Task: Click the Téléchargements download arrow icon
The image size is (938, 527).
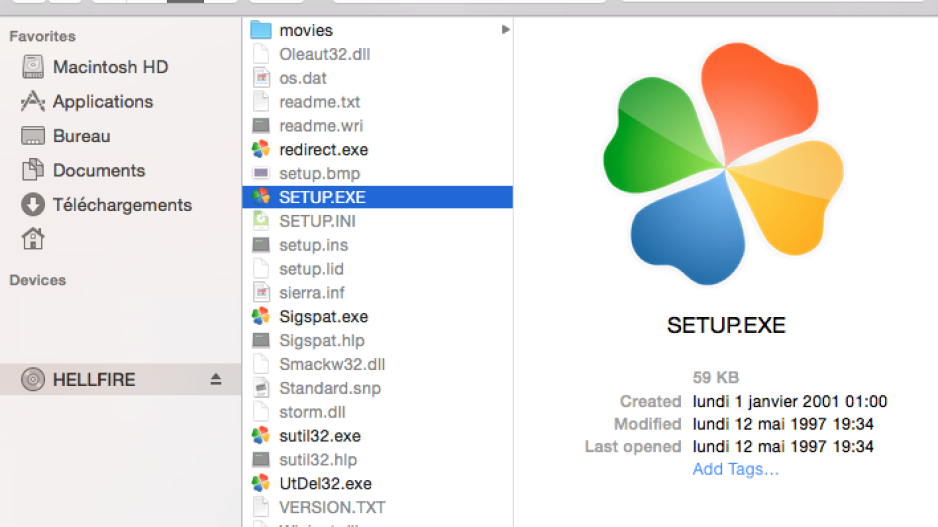Action: point(33,205)
